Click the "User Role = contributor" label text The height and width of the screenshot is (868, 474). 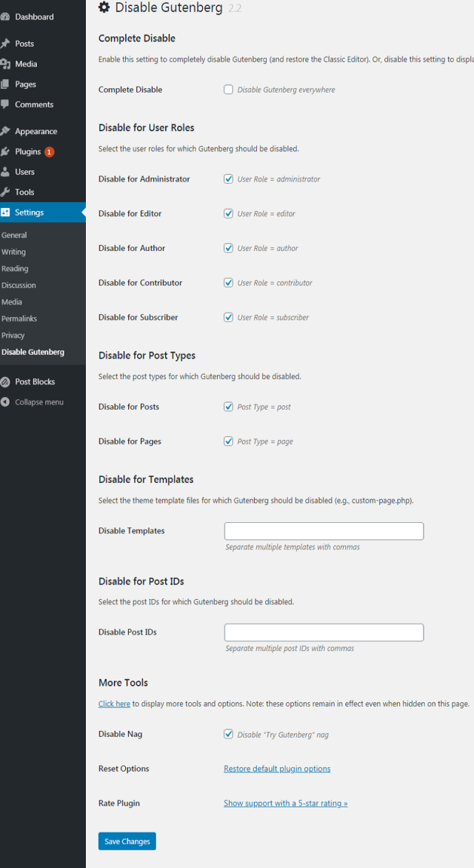pos(275,282)
